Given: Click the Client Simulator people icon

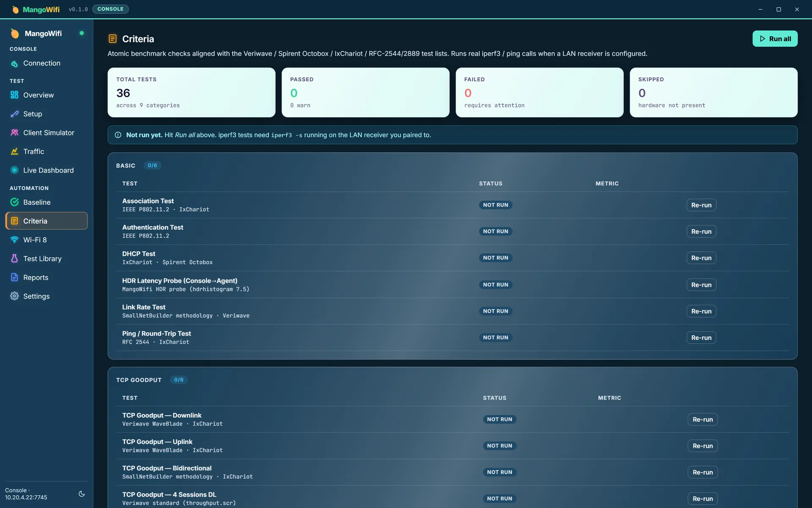Looking at the screenshot, I should [x=14, y=133].
